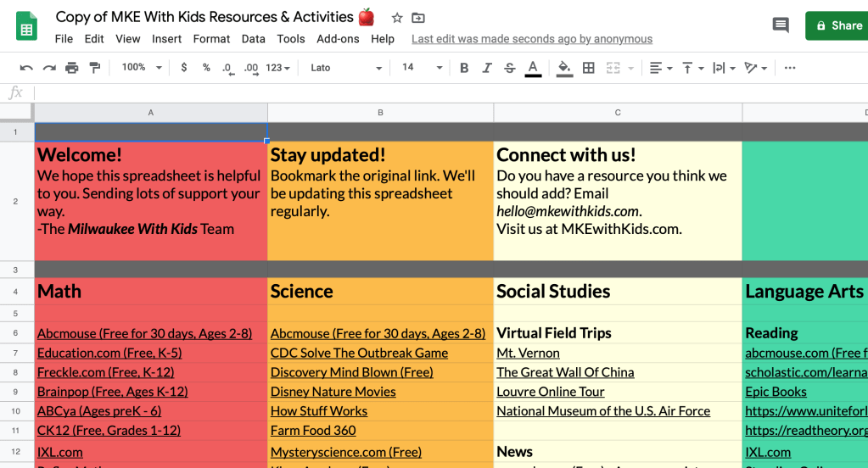Expand the font size 14 dropdown

422,68
